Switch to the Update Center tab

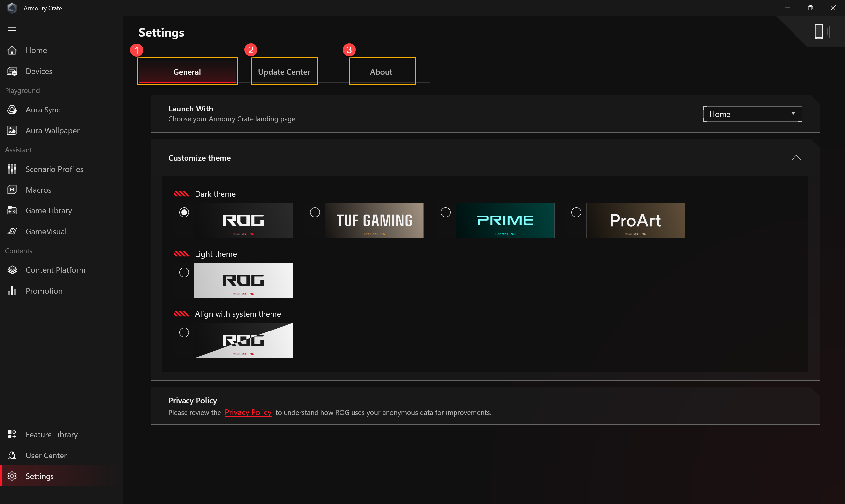[x=284, y=71]
